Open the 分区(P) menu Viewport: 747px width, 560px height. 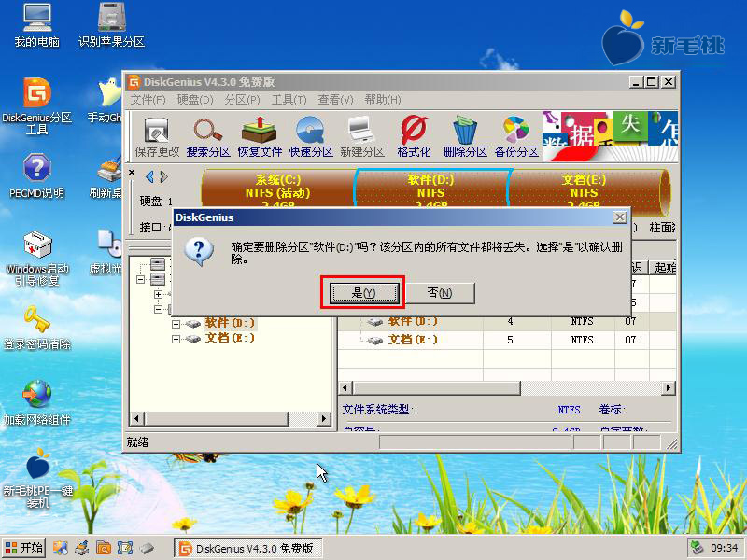pos(242,100)
